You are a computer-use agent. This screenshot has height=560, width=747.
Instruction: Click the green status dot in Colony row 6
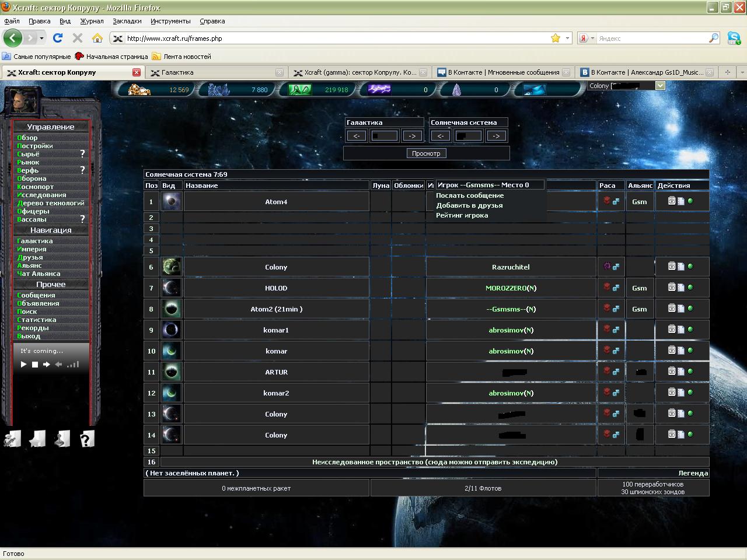click(x=690, y=267)
